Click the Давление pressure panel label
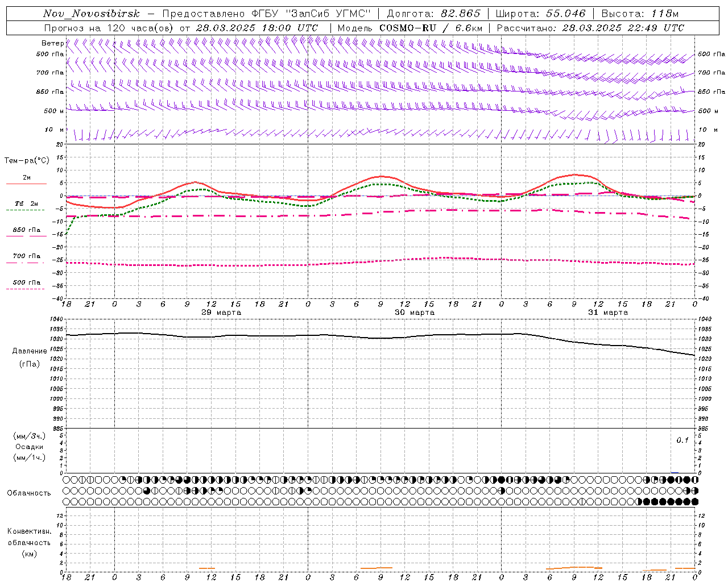The image size is (728, 582). [30, 351]
